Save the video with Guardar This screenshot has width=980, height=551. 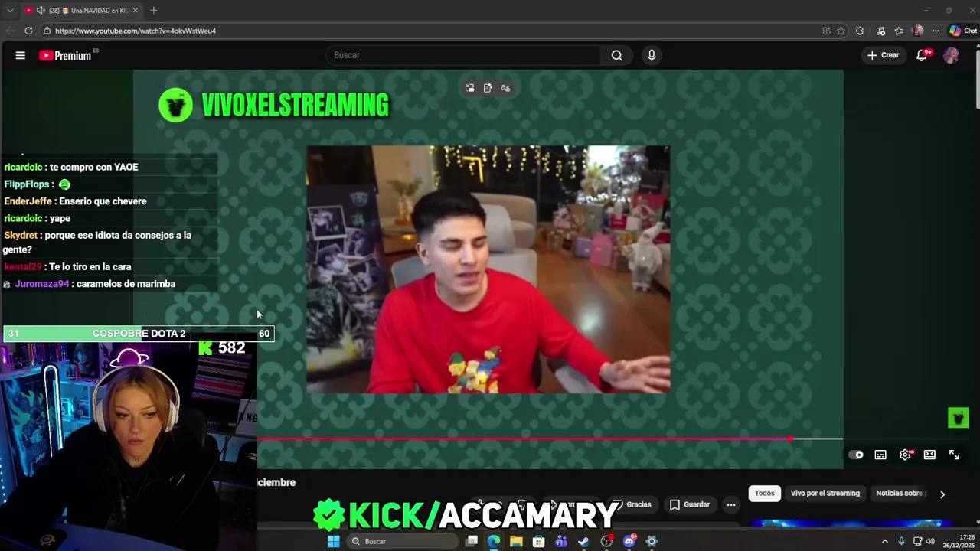(x=689, y=504)
